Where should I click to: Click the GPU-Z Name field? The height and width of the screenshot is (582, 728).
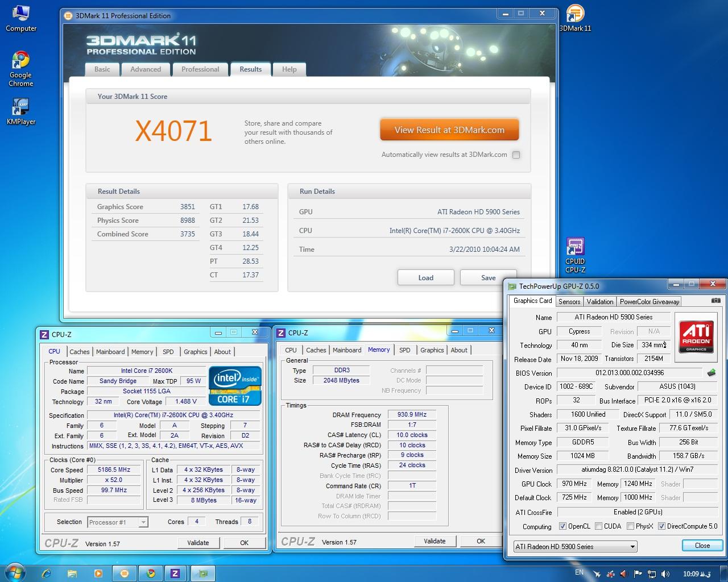click(614, 317)
